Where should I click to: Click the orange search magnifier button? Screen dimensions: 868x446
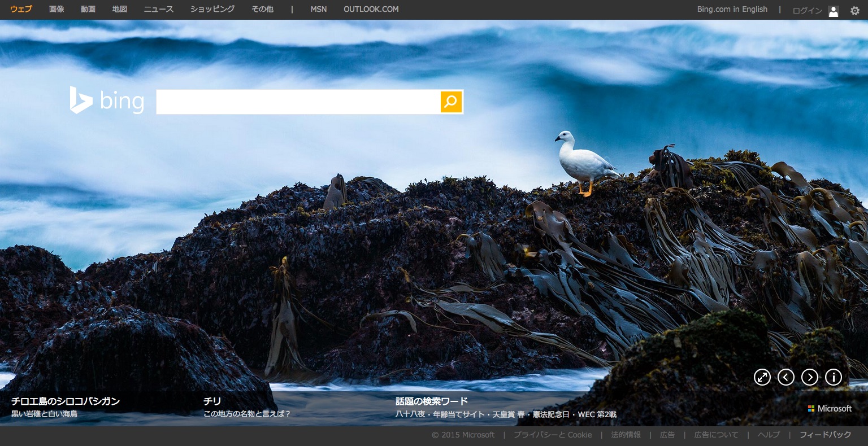click(451, 102)
